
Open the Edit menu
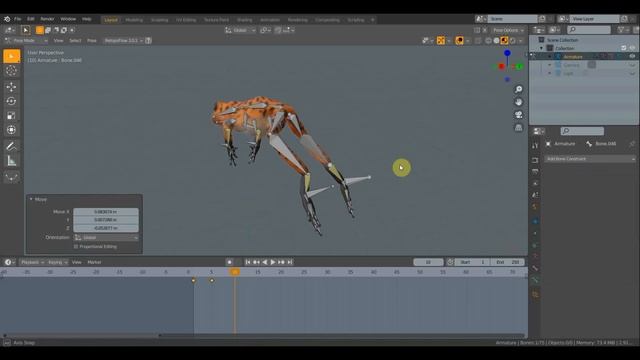(x=31, y=19)
